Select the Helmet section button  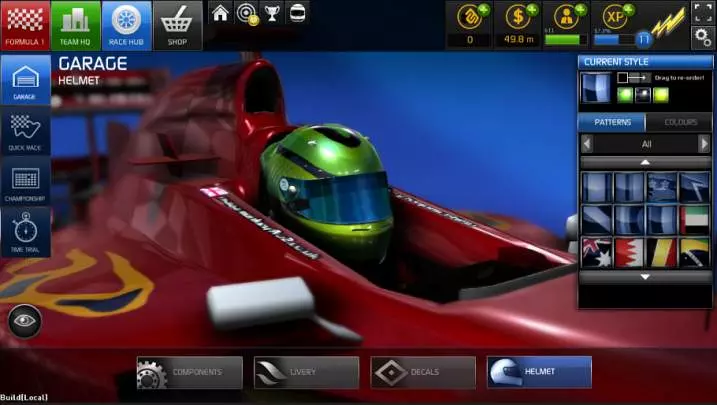[540, 372]
